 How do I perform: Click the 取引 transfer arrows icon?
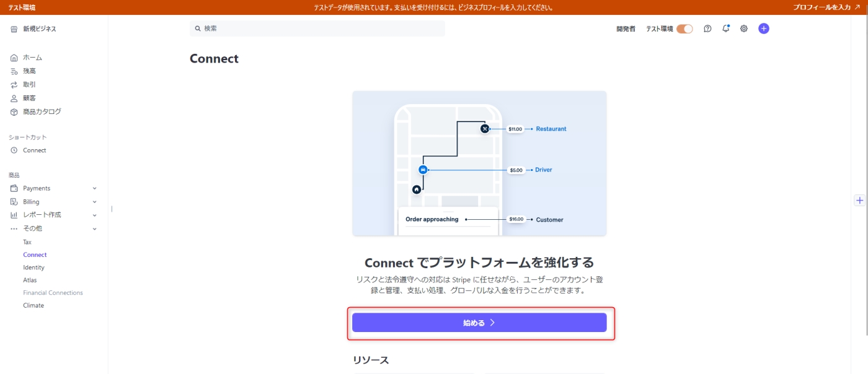(x=14, y=85)
